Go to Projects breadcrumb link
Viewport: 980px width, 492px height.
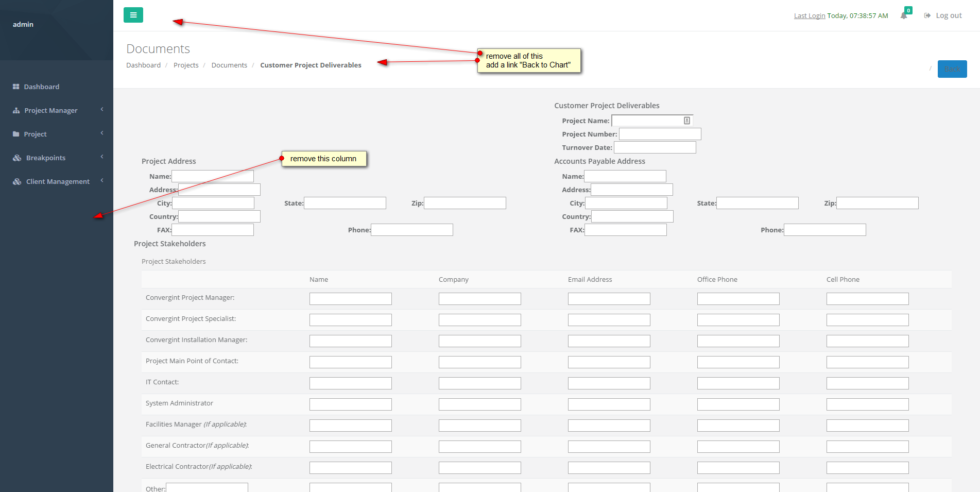186,65
